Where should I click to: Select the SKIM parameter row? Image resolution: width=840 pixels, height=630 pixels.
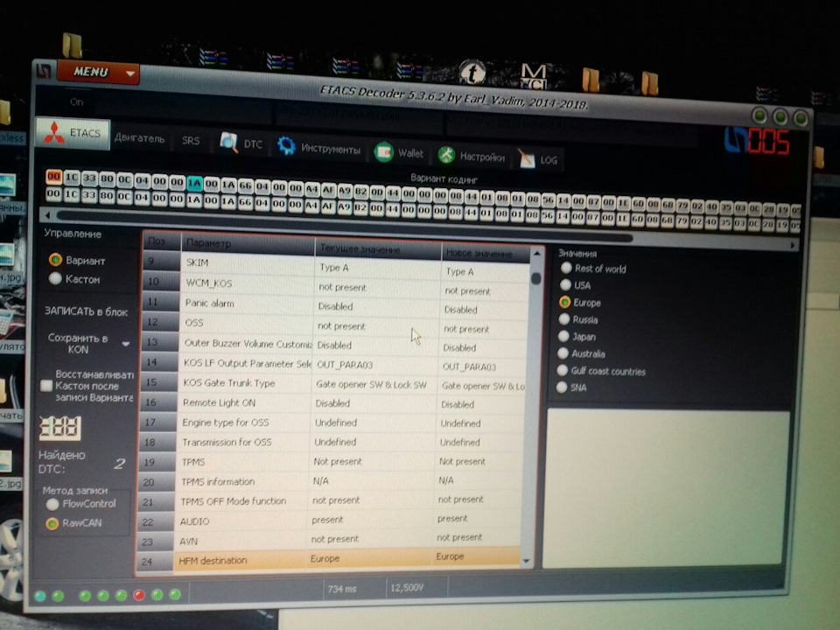tap(336, 264)
